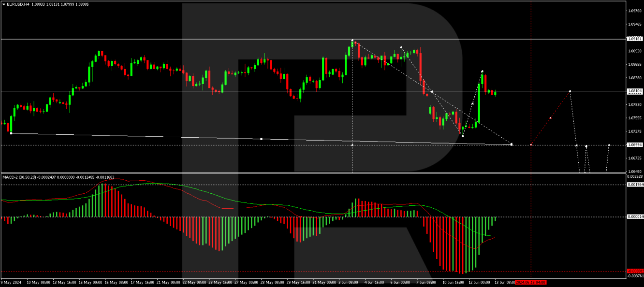This screenshot has width=644, height=287.
Task: Select the current bid price label 1.08104
Action: [x=634, y=90]
